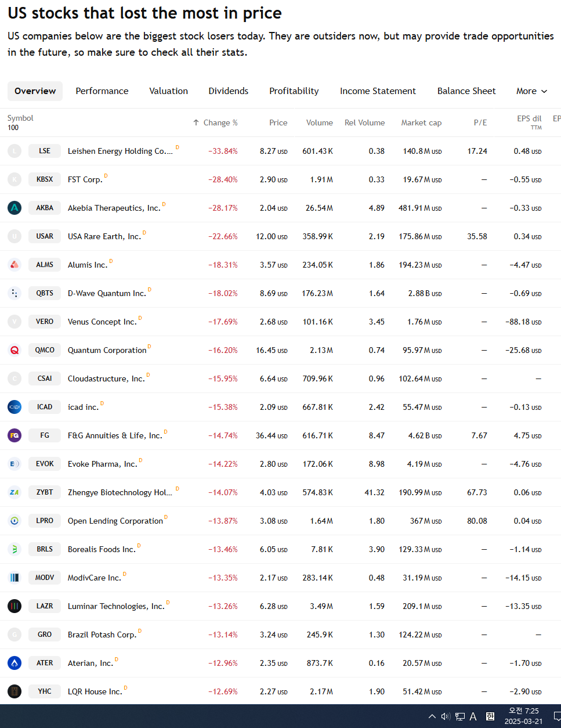Click the Evoke Pharma logo icon

pos(15,464)
